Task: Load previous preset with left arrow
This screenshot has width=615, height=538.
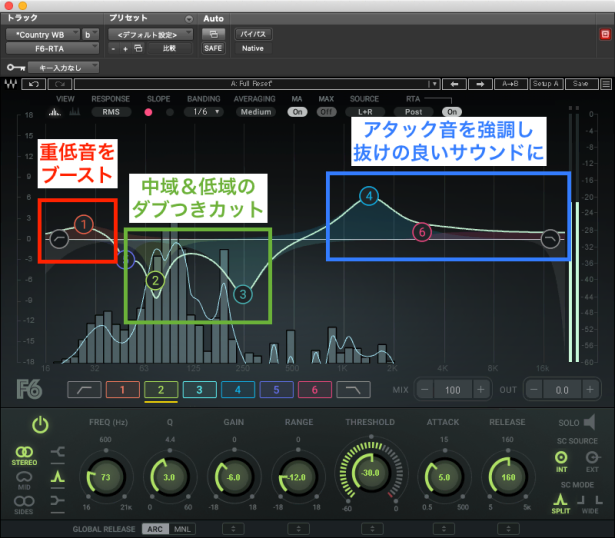Action: point(454,84)
